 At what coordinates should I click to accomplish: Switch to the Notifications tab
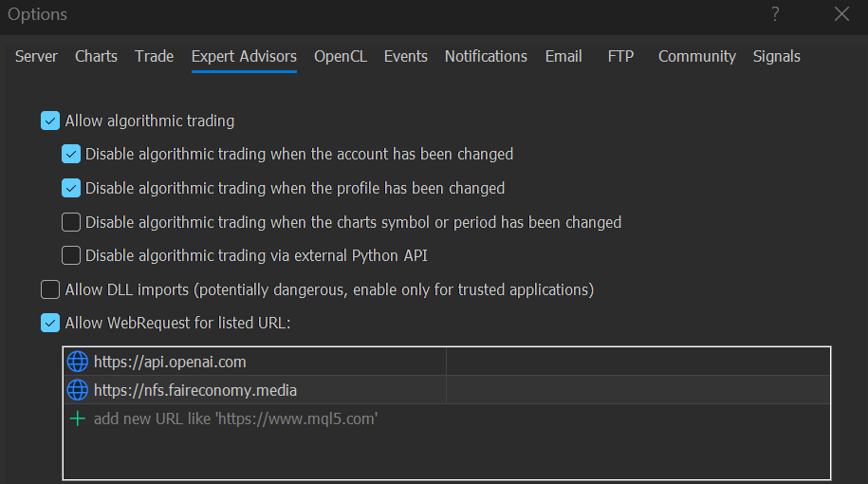pos(486,57)
